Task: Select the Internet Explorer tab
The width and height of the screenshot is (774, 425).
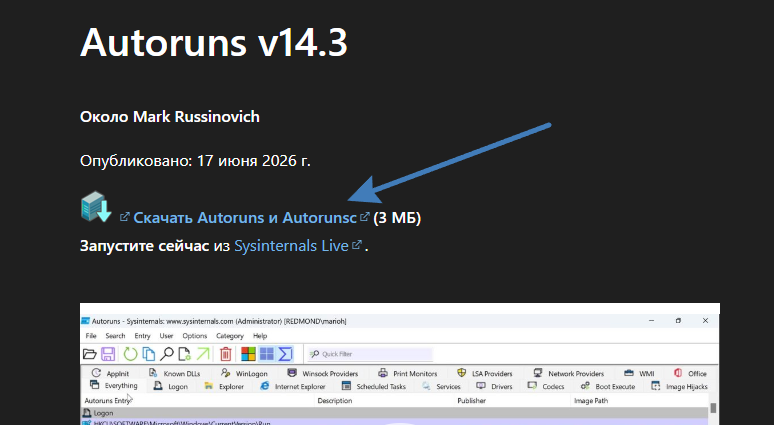Action: [293, 386]
